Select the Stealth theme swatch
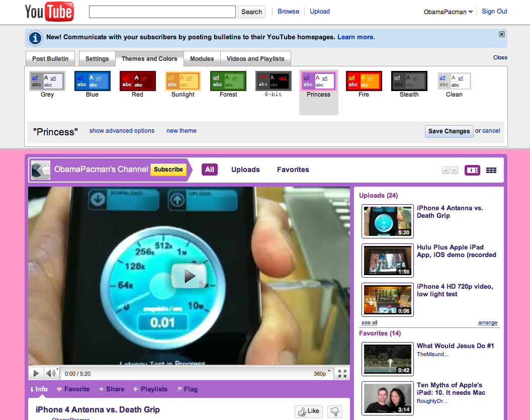 click(409, 81)
